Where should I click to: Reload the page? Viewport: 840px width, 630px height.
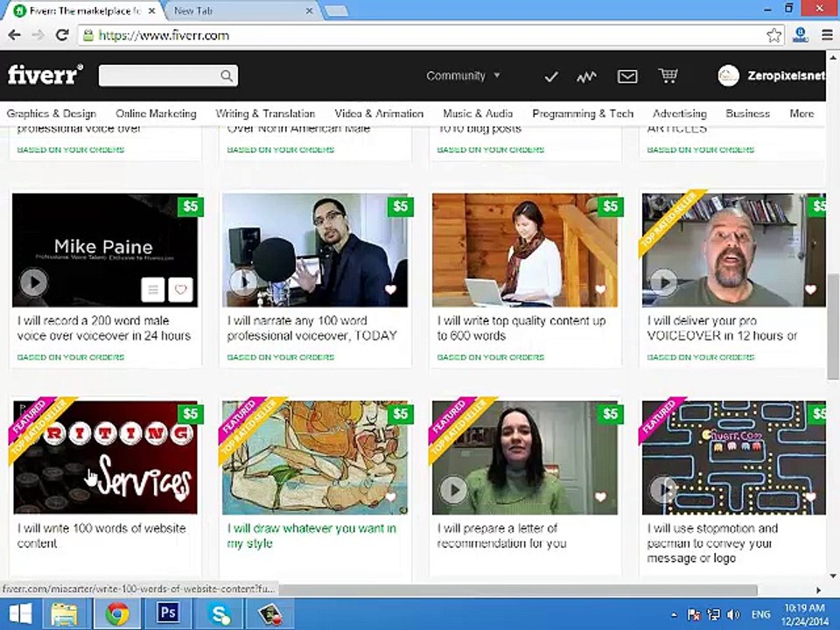click(x=62, y=35)
